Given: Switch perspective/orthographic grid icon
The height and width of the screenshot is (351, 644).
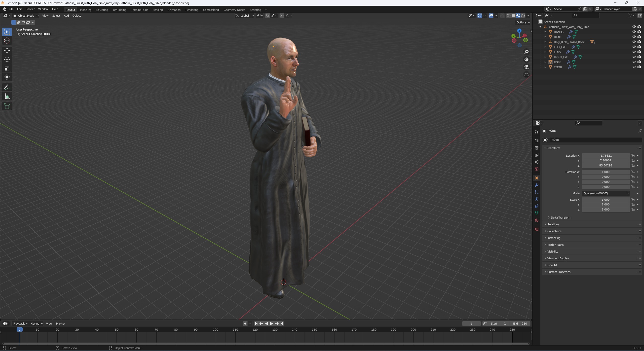Looking at the screenshot, I should [x=526, y=75].
